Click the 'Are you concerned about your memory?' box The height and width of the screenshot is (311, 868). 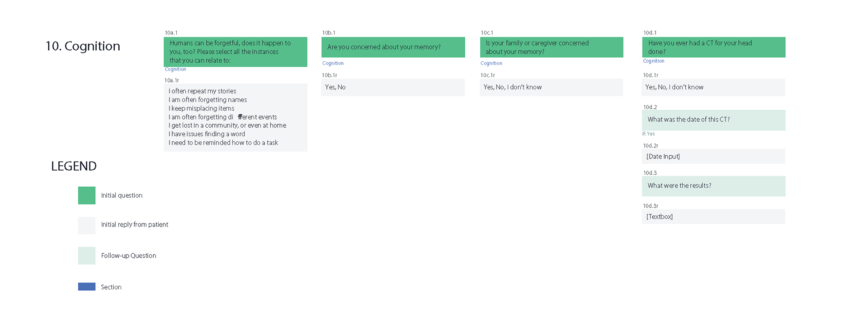coord(393,47)
